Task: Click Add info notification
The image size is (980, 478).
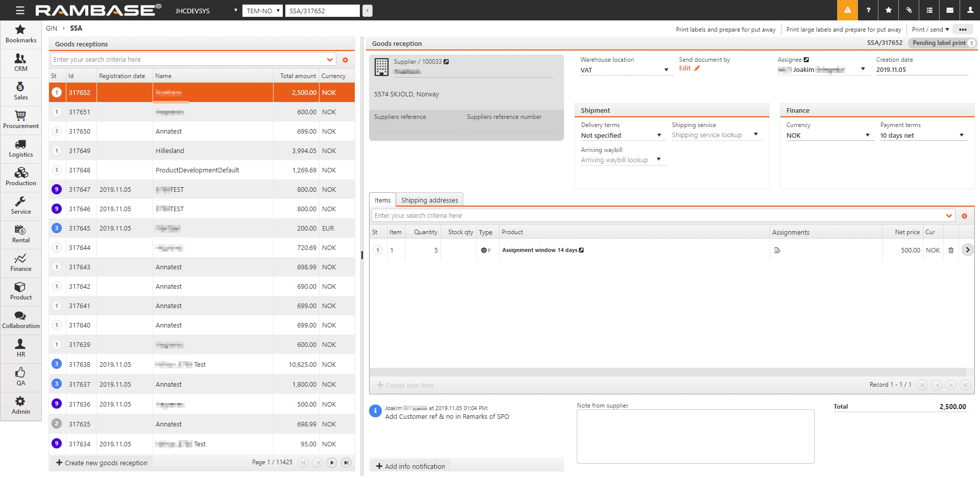Action: (x=410, y=466)
